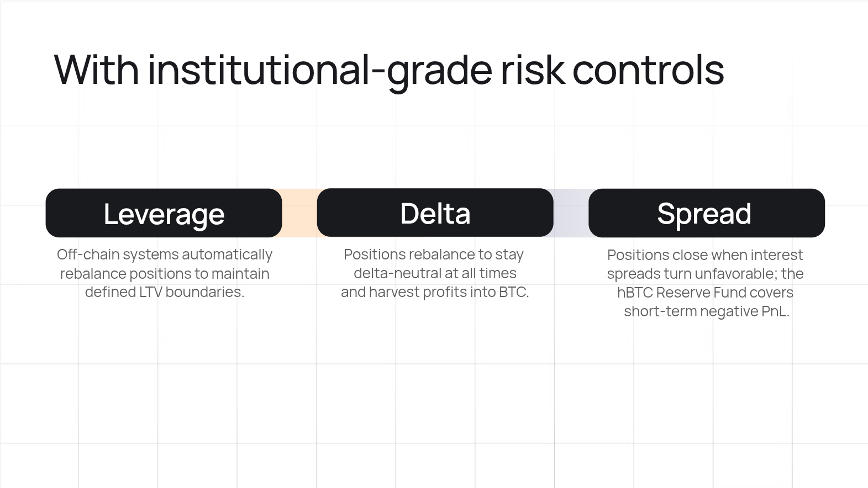Click the text "defined LTV boundaries."

165,292
